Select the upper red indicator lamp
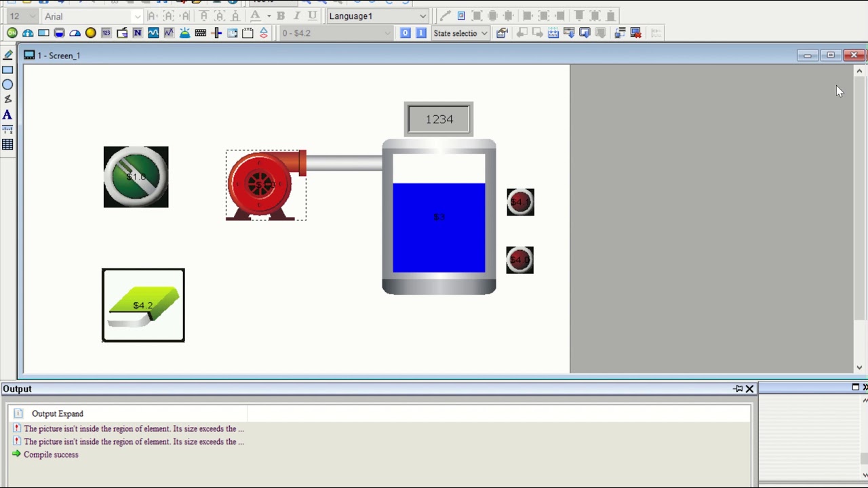868x488 pixels. point(520,202)
